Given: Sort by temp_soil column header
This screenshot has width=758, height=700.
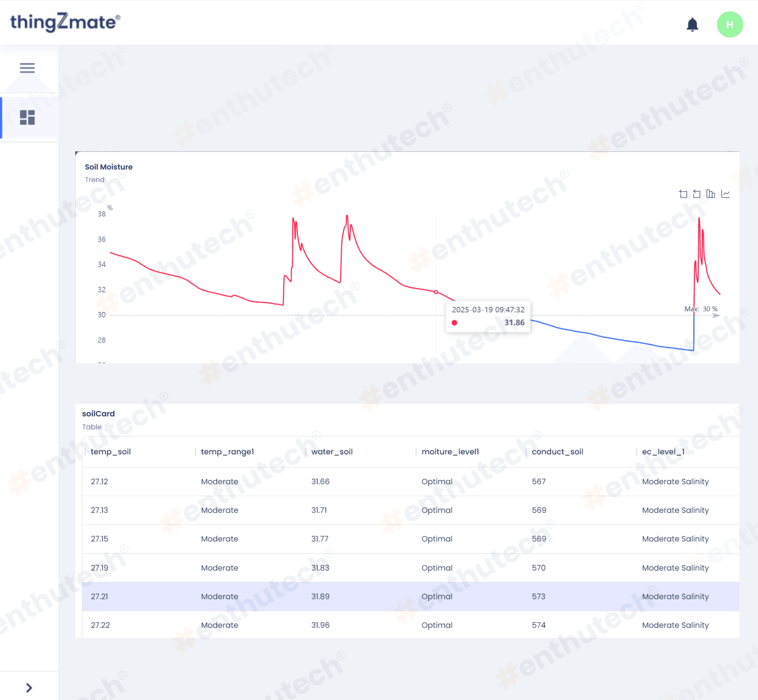Looking at the screenshot, I should pyautogui.click(x=111, y=452).
